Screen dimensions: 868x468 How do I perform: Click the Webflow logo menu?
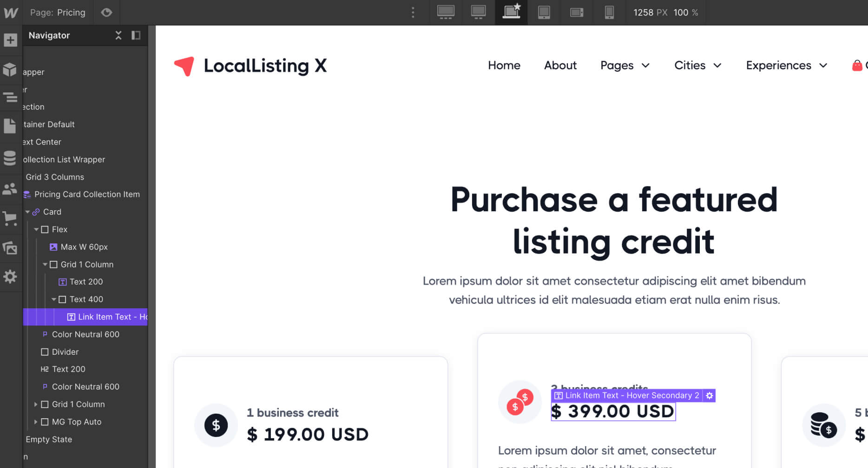point(11,13)
